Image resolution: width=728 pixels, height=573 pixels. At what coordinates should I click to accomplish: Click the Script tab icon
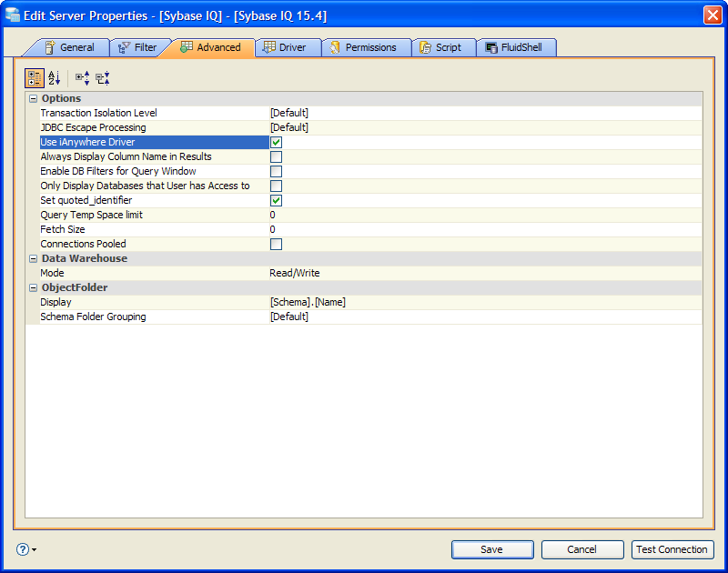(x=425, y=47)
